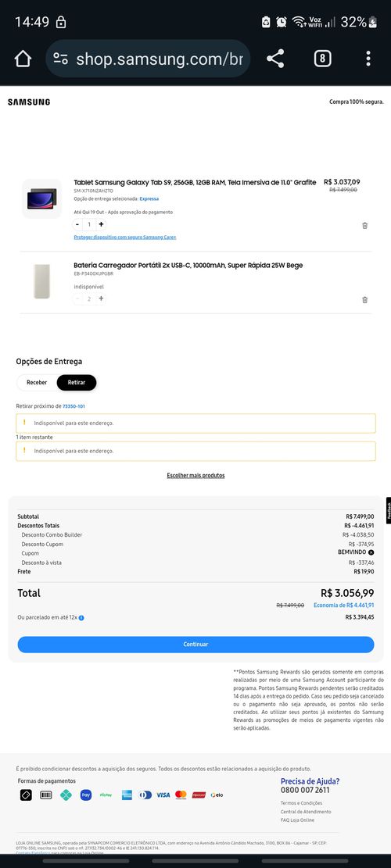Change the pickup postal code 73350-101

pyautogui.click(x=74, y=406)
